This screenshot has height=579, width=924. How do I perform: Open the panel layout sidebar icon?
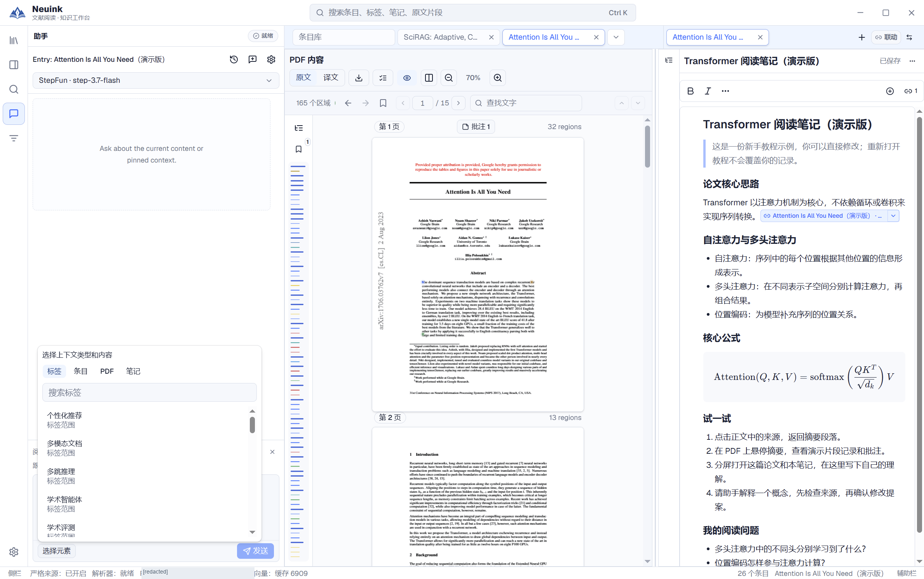pyautogui.click(x=14, y=65)
